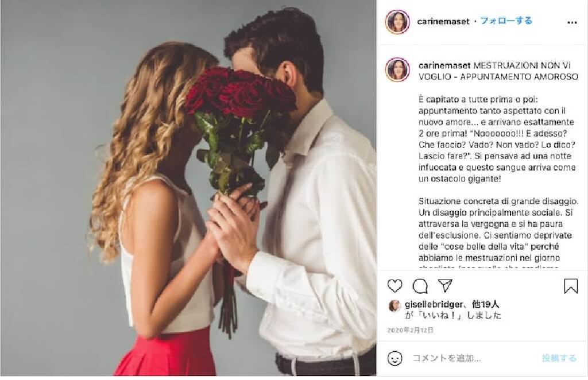Submit comment with 投稿する button
Image resolution: width=588 pixels, height=380 pixels.
559,358
